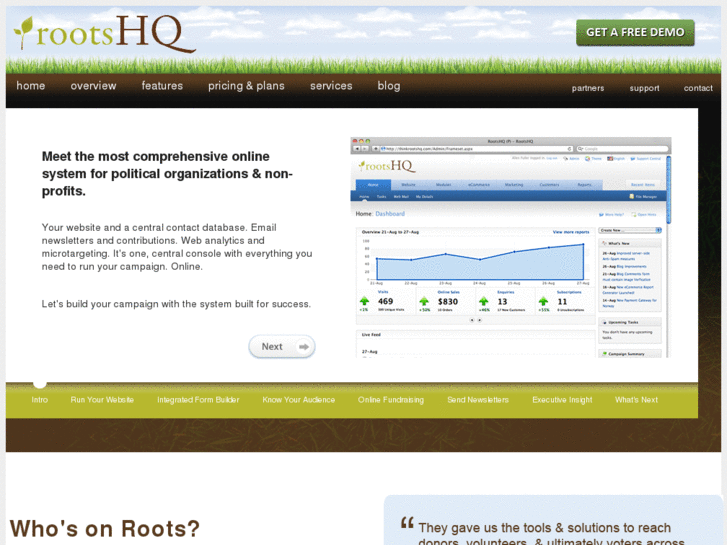Open the contact link

pyautogui.click(x=698, y=88)
